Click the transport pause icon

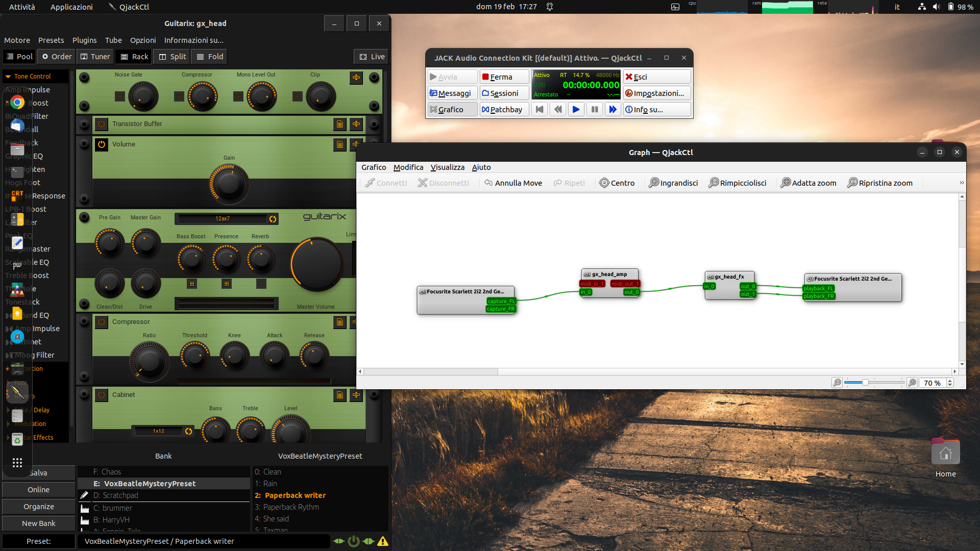[x=595, y=109]
